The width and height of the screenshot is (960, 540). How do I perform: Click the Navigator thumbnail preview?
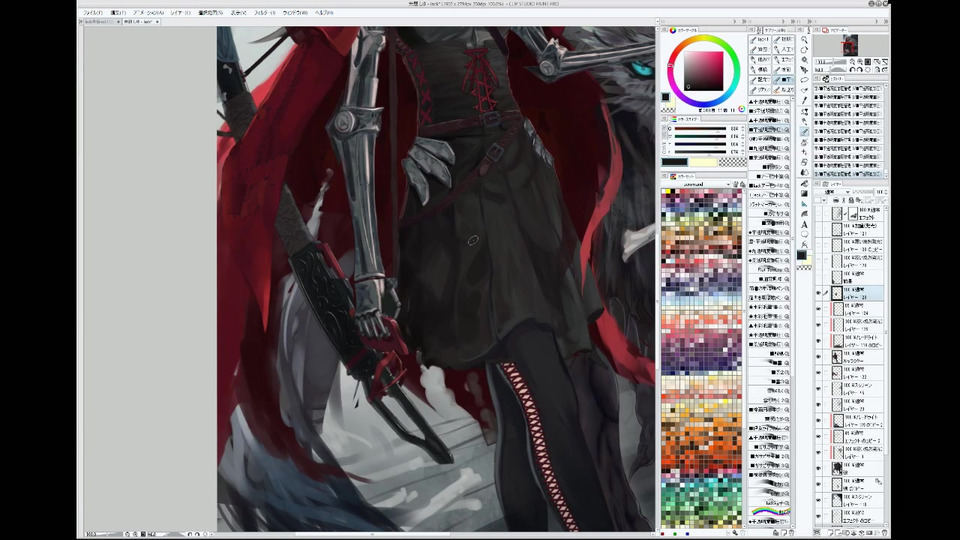(850, 45)
